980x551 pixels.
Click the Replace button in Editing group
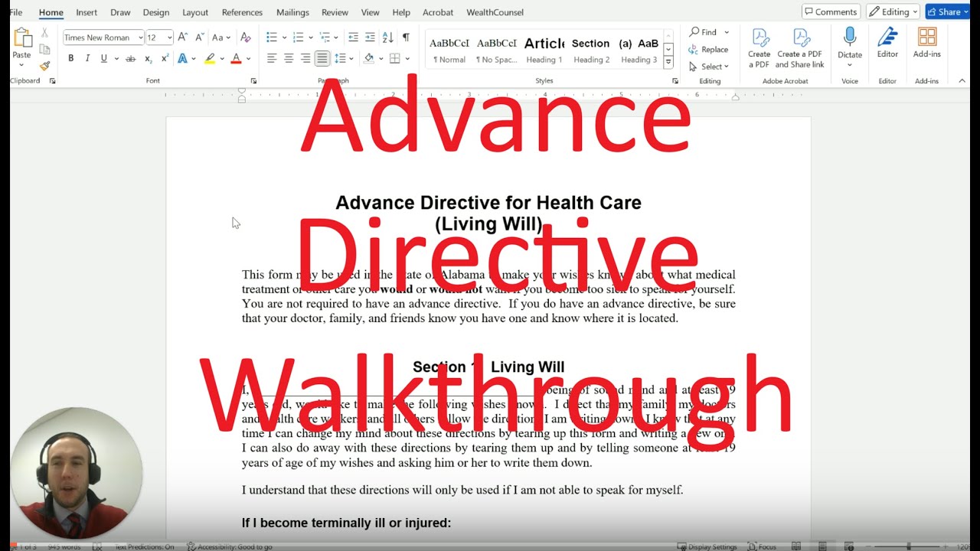pos(708,49)
